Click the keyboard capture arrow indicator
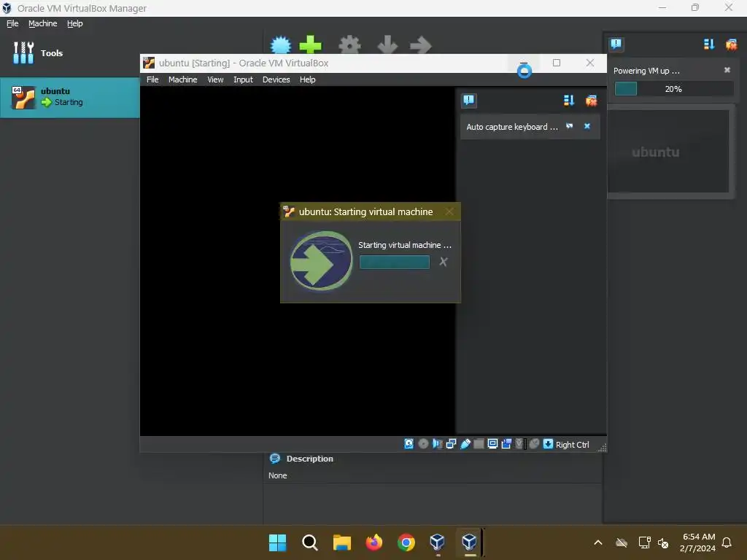The width and height of the screenshot is (747, 560). coord(548,444)
